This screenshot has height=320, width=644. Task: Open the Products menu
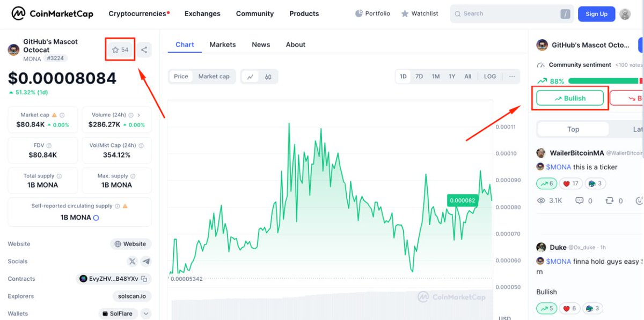(304, 13)
